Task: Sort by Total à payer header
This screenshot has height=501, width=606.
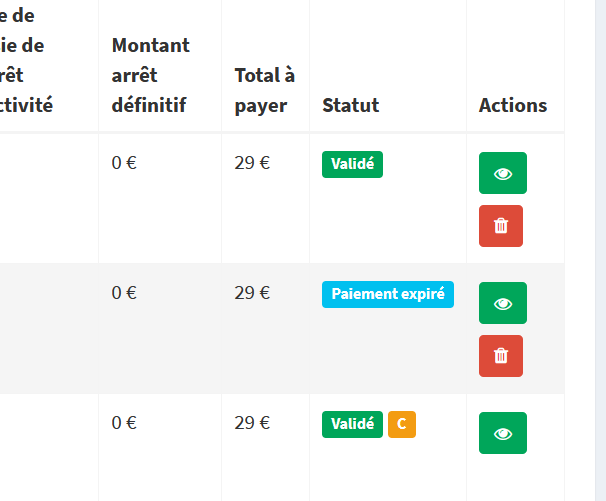Action: (265, 90)
